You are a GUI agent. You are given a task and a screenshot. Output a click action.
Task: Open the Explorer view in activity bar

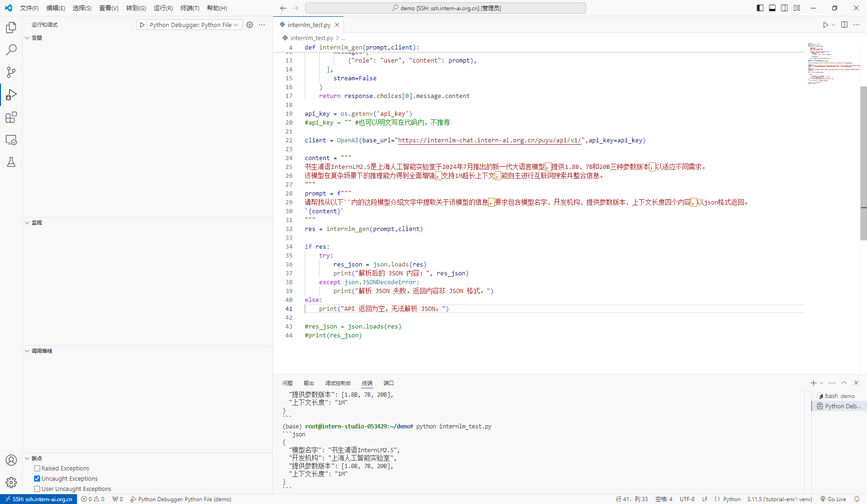11,28
